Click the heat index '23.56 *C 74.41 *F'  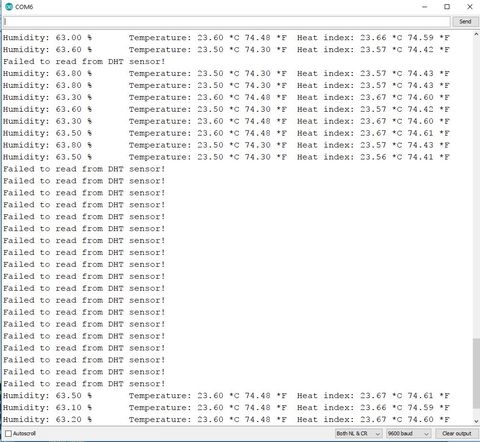(x=405, y=157)
